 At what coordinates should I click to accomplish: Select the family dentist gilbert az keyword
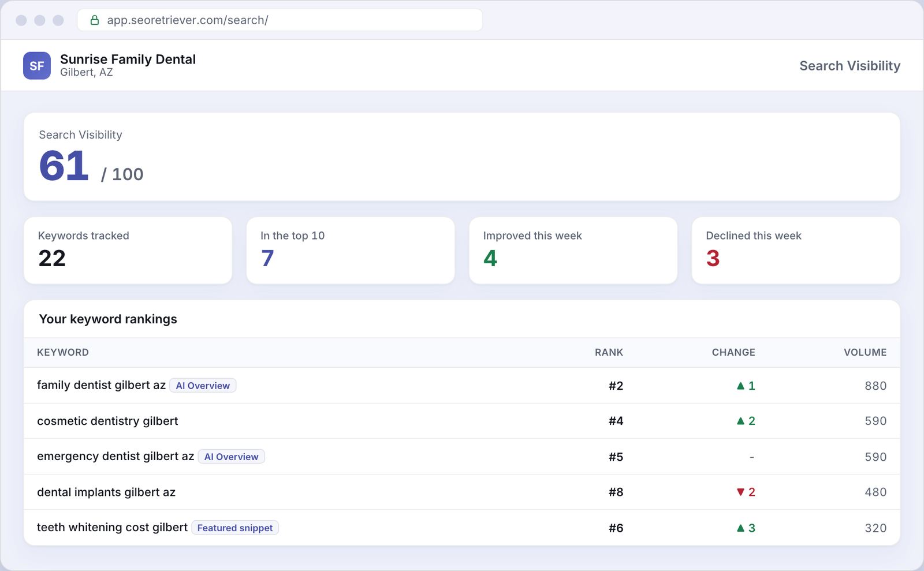tap(101, 385)
